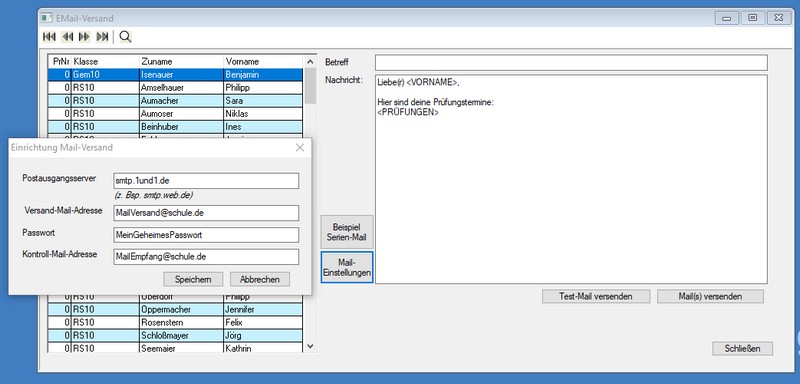Image resolution: width=800 pixels, height=384 pixels.
Task: Sort by the Vorname column header
Action: tap(263, 61)
